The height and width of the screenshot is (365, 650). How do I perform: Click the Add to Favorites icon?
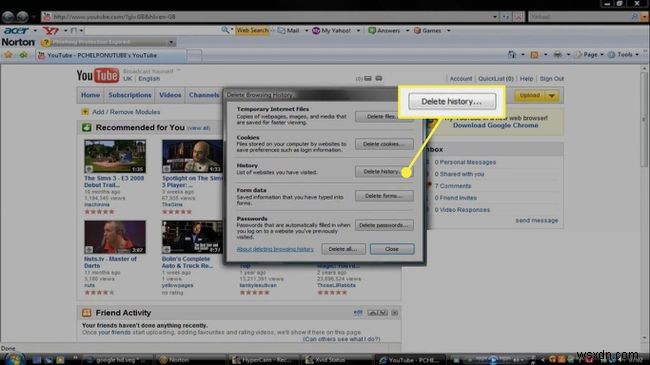(x=23, y=55)
